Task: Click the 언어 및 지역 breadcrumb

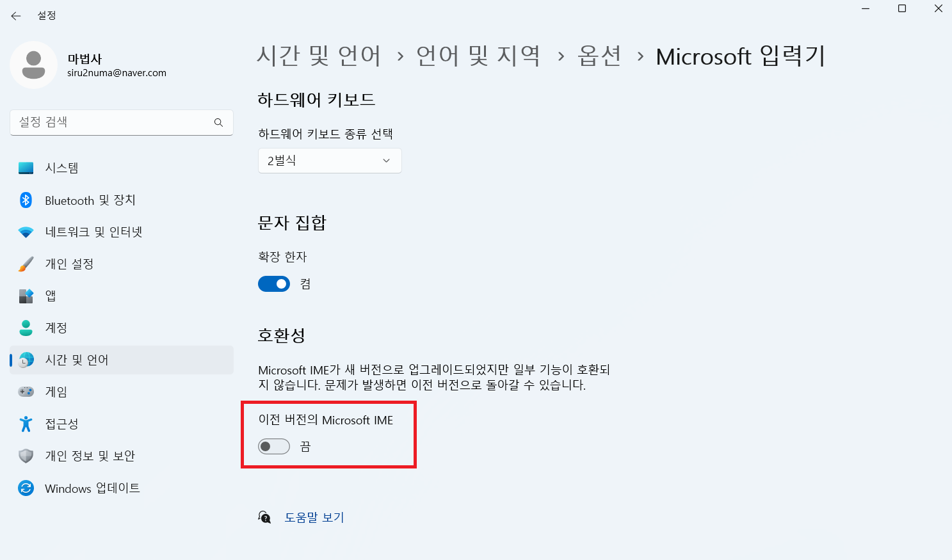Action: pos(478,56)
